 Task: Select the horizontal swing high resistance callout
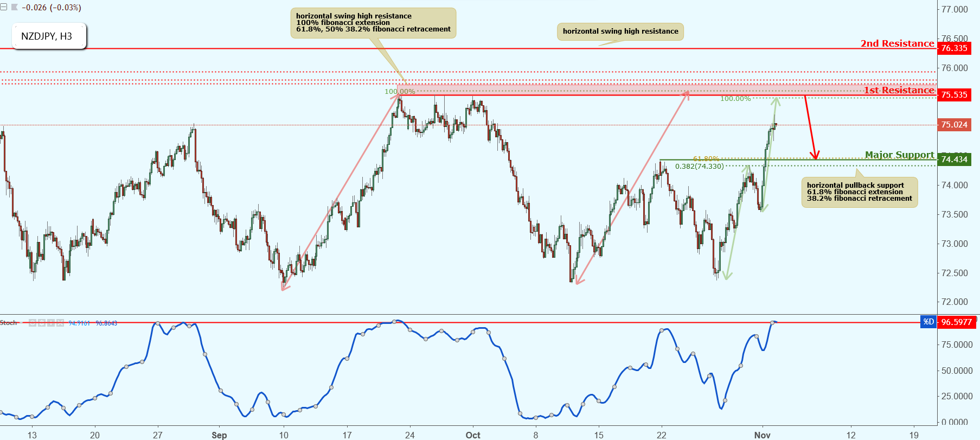(x=620, y=31)
